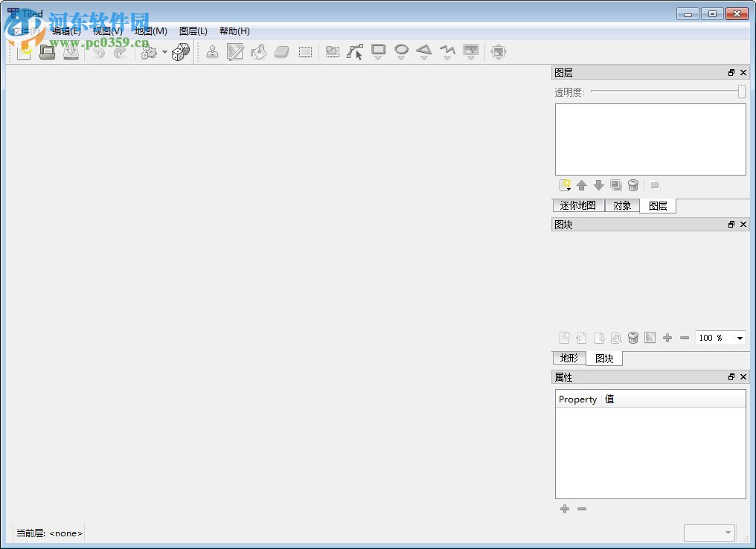This screenshot has width=756, height=549.
Task: Choose the Rectangular Select tool
Action: click(305, 52)
